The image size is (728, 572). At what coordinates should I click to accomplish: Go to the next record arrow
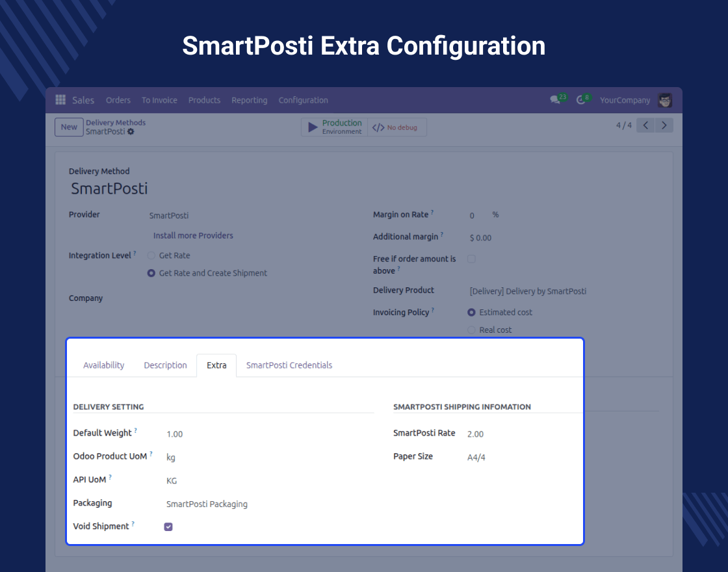664,125
